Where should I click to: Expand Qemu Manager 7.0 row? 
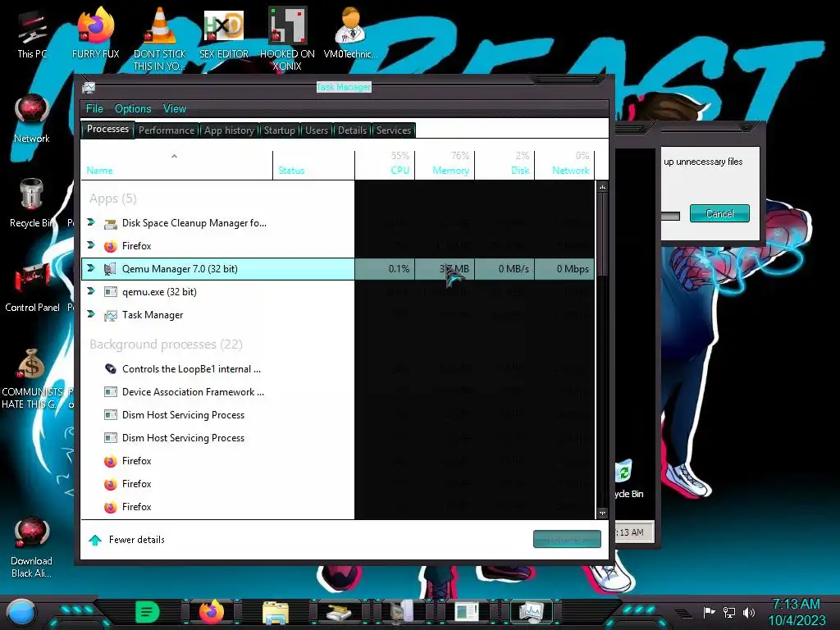(91, 268)
